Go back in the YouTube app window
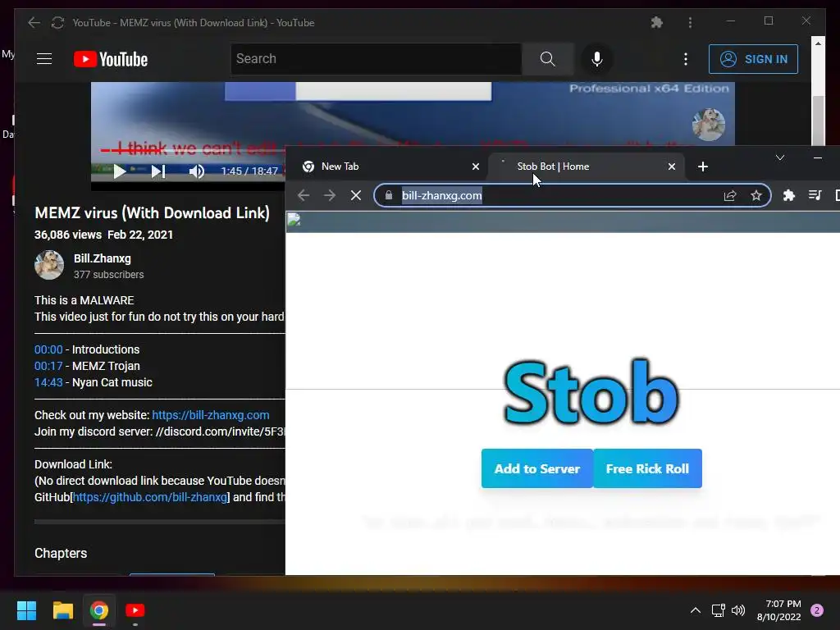The width and height of the screenshot is (840, 630). pyautogui.click(x=34, y=22)
